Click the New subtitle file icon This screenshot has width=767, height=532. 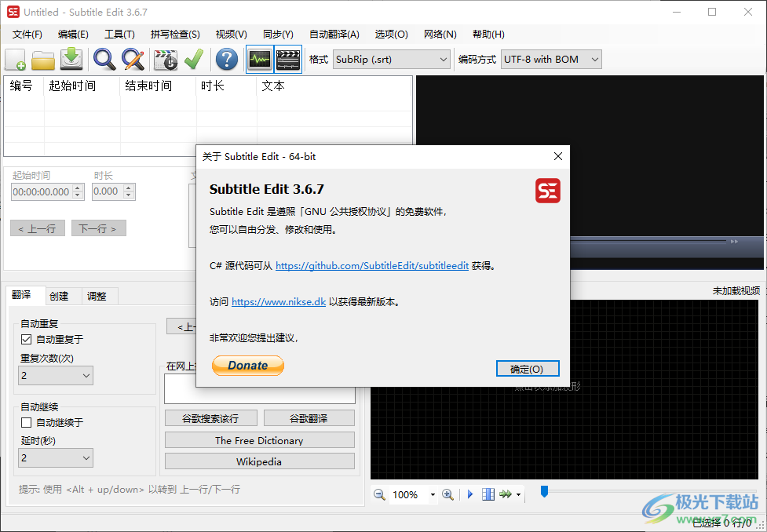15,60
